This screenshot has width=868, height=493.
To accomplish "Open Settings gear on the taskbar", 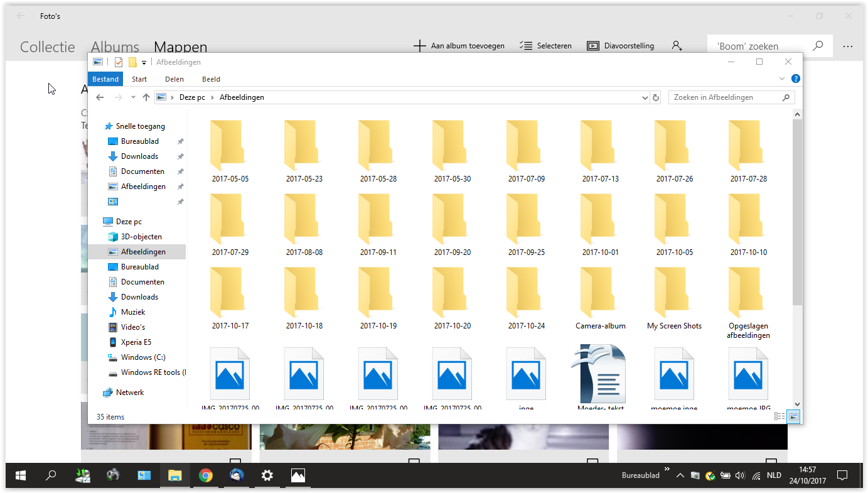I will [x=267, y=475].
